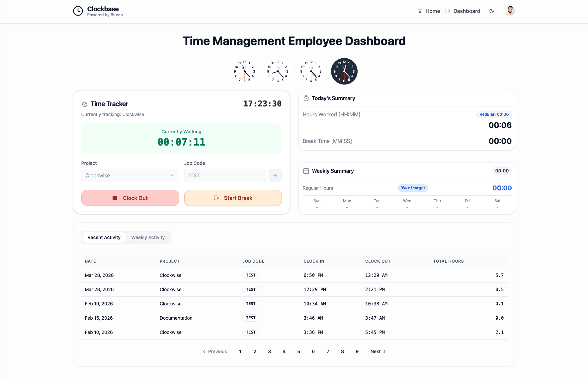Start a break with Start Break
The height and width of the screenshot is (378, 588).
coord(233,198)
